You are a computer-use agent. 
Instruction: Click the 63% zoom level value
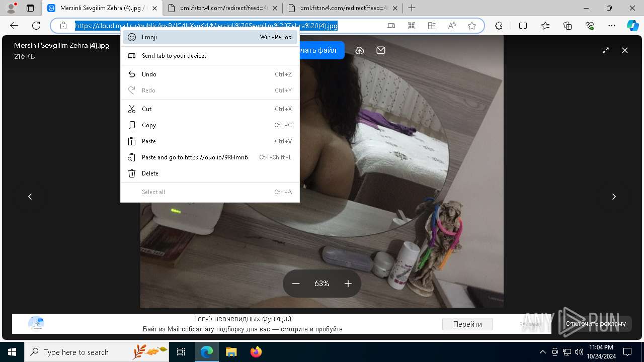[x=322, y=284]
